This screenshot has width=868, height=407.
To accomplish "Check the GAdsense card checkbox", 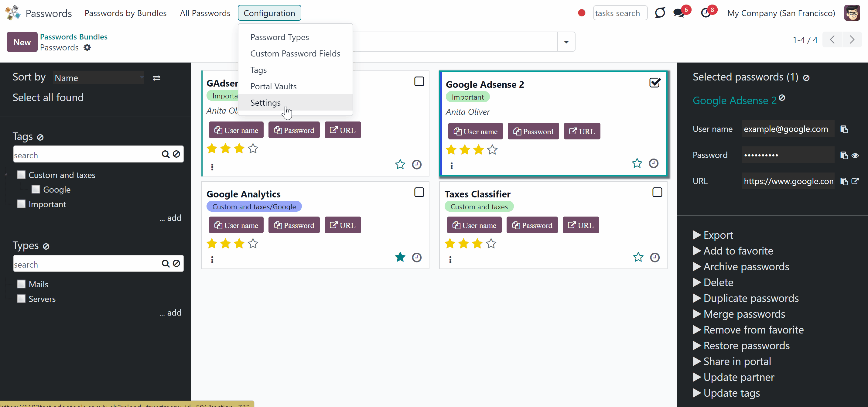I will (x=419, y=81).
